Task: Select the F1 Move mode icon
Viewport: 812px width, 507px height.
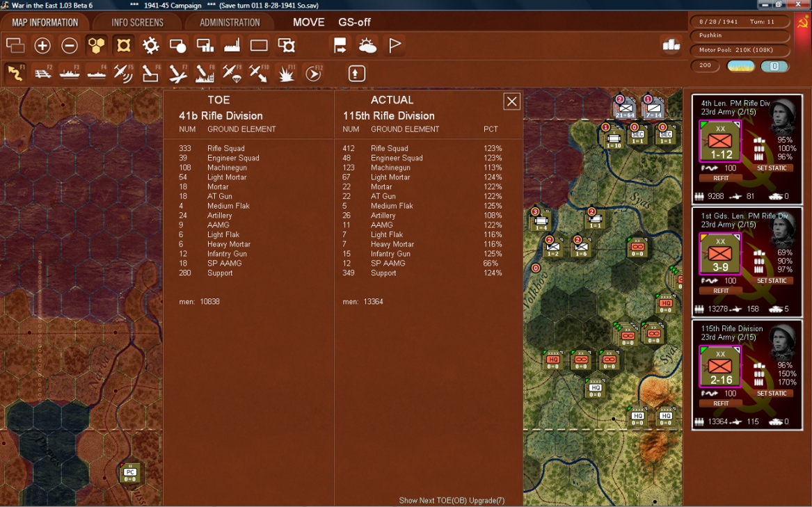Action: [x=15, y=73]
